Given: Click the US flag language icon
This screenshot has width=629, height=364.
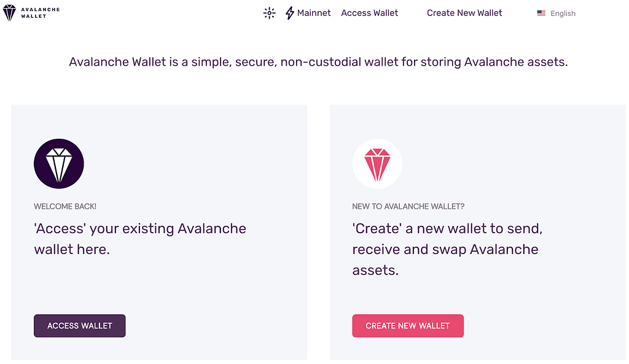Looking at the screenshot, I should tap(541, 14).
